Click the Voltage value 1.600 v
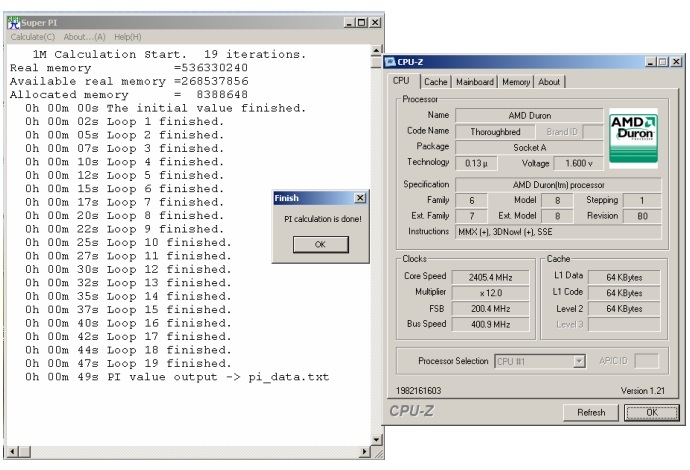690x470 pixels. pos(579,163)
